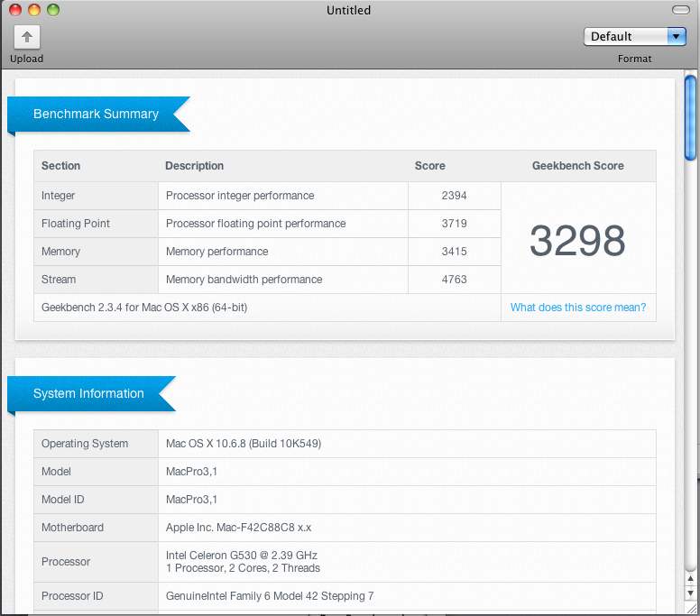Click the Model ID row label
Viewport: 700px width, 616px height.
[62, 500]
